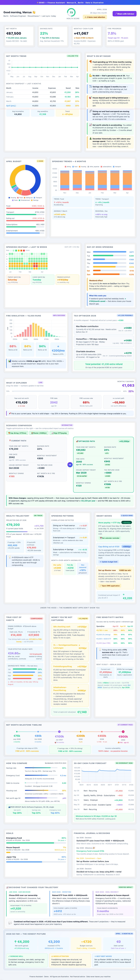
Task: Click the rocket icon beside Optimized Path
Action: [77, 441]
